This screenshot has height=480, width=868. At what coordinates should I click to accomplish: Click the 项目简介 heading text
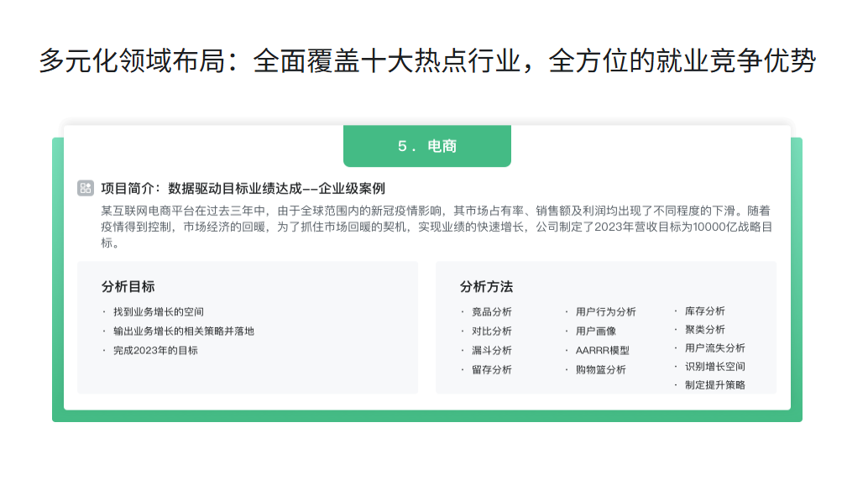(243, 188)
